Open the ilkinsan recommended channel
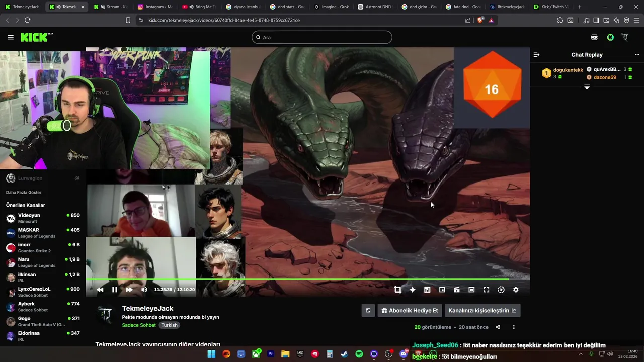Image resolution: width=644 pixels, height=362 pixels. tap(43, 277)
